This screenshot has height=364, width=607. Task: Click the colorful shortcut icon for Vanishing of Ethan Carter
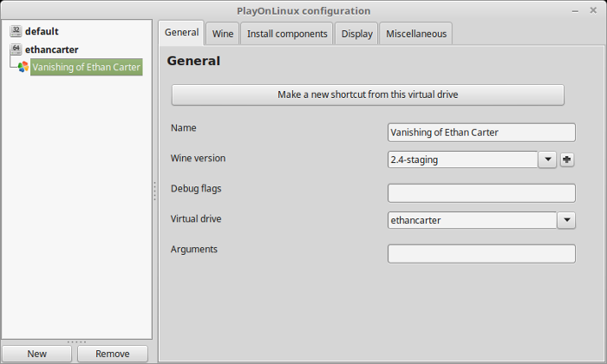coord(23,67)
